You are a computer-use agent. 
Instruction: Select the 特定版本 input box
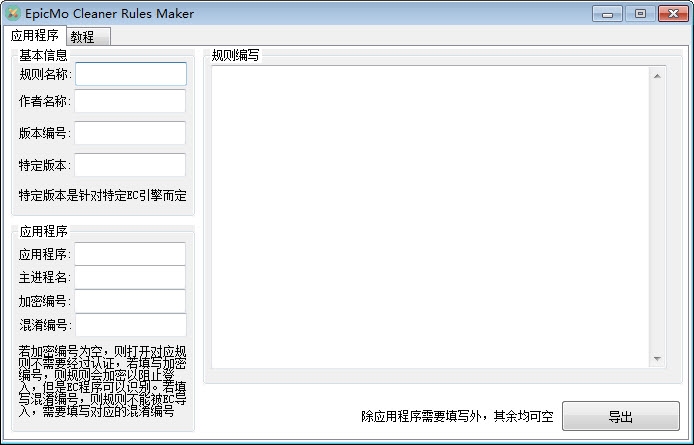pos(130,165)
